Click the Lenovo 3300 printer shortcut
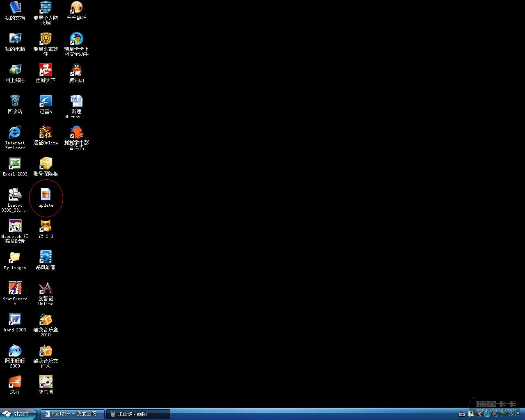 tap(15, 200)
